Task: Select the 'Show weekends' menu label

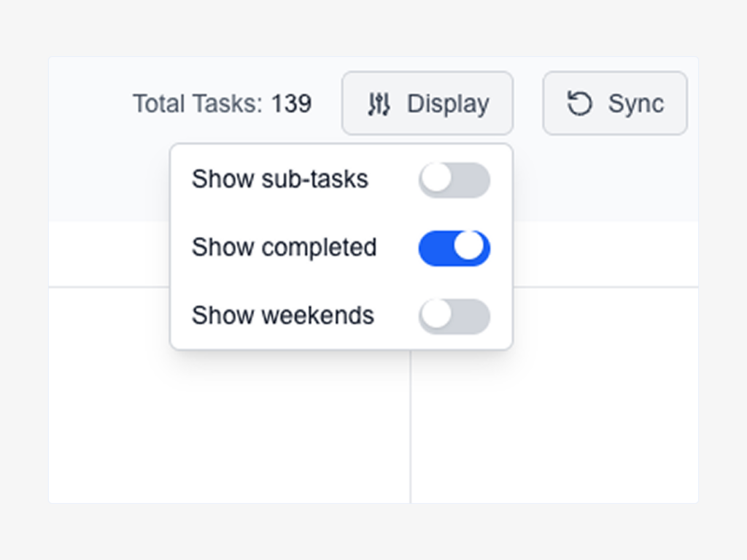Action: tap(282, 316)
